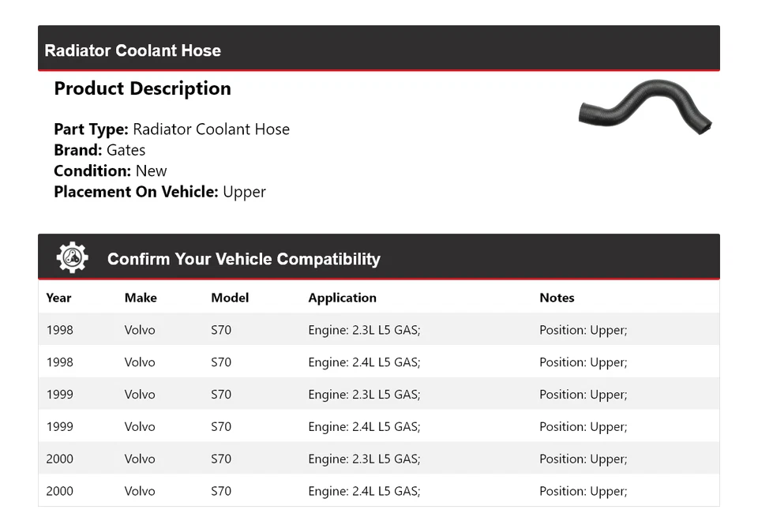Click the "Radiator Coolant Hose" title bar text
This screenshot has height=532, width=758.
coord(133,51)
